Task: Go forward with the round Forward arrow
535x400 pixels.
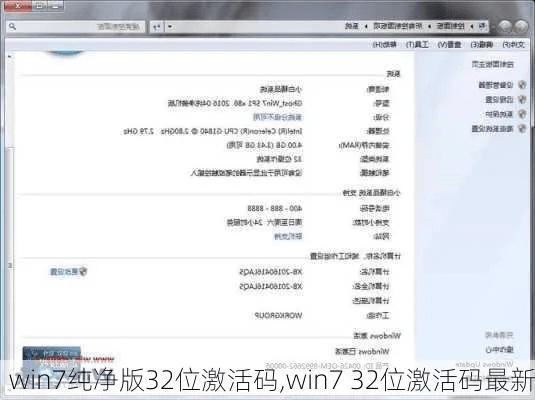Action: pyautogui.click(x=505, y=26)
